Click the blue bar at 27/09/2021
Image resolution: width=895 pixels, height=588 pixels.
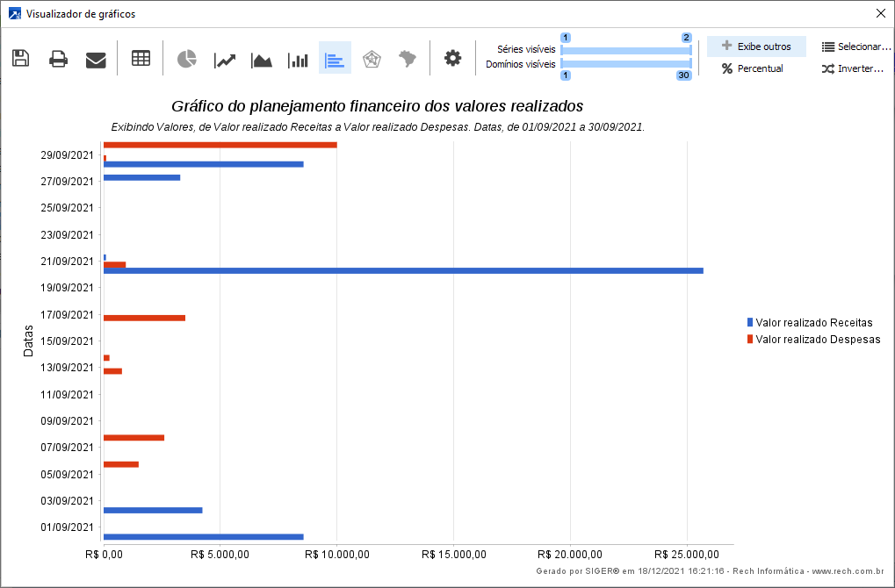[x=141, y=177]
